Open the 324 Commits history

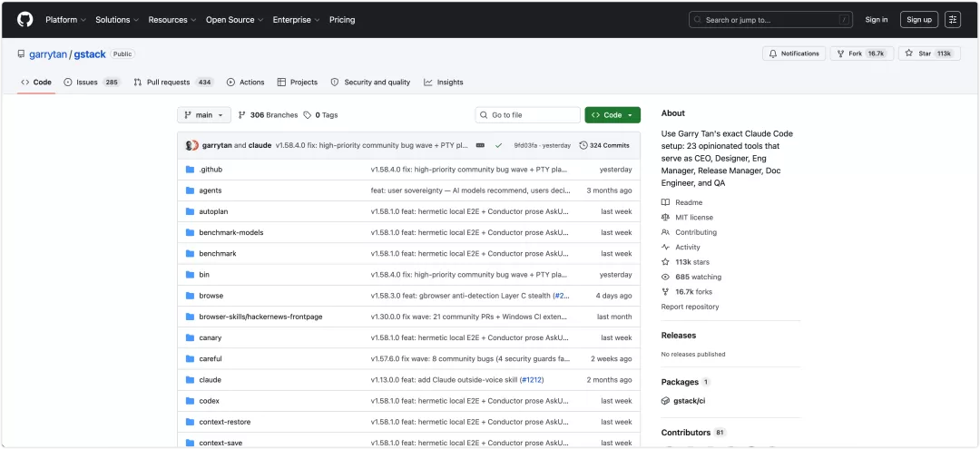[x=604, y=145]
